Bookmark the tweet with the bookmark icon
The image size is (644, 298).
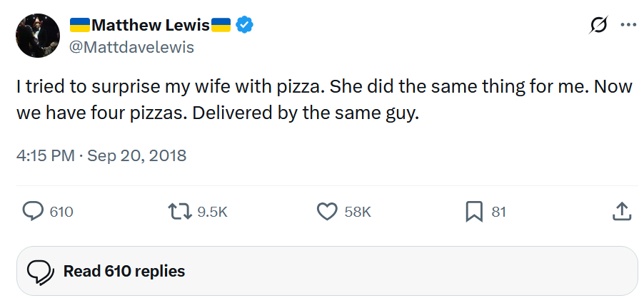click(x=474, y=212)
